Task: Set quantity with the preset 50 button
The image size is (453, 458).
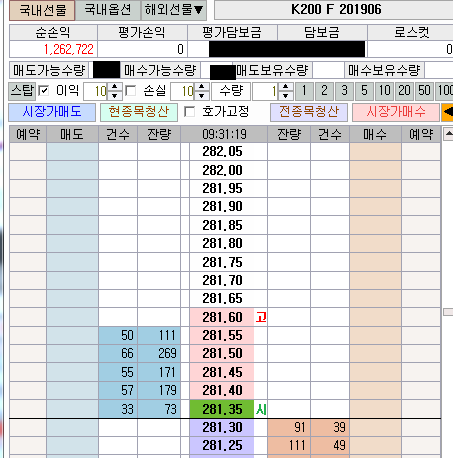Action: point(424,91)
